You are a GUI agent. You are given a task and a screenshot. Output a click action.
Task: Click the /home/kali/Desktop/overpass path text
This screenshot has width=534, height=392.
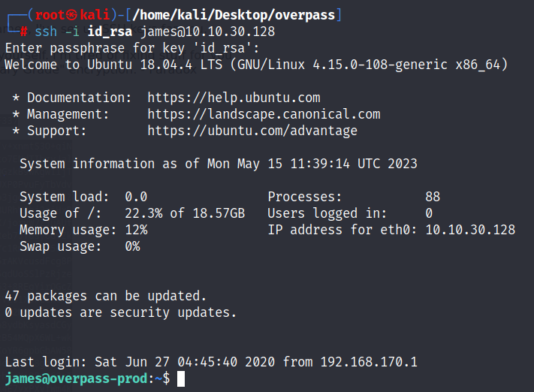(x=234, y=15)
